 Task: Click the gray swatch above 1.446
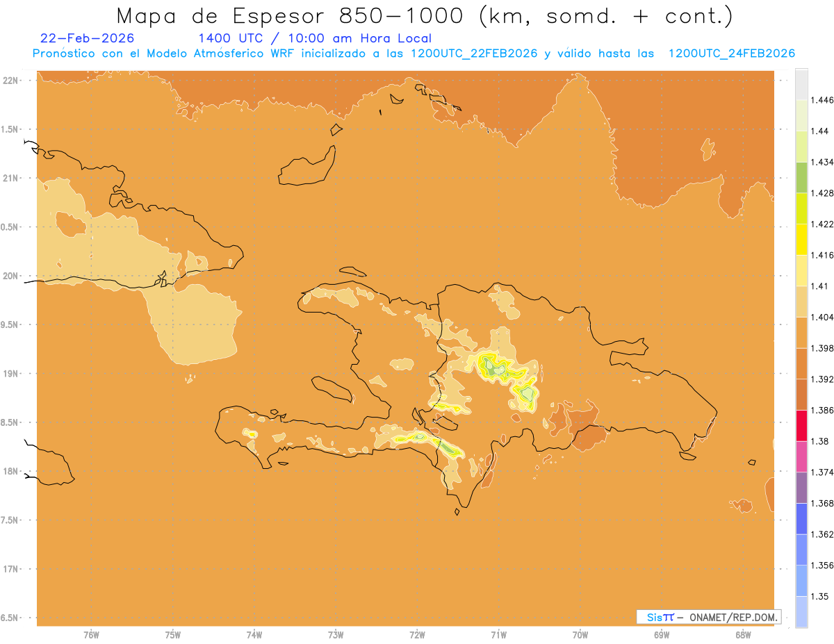point(801,84)
